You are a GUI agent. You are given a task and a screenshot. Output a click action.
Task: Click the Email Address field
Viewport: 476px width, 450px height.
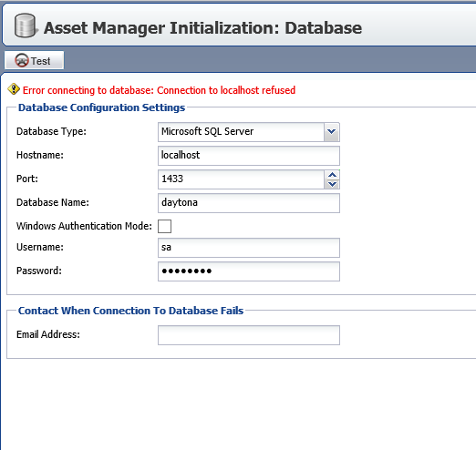point(249,335)
